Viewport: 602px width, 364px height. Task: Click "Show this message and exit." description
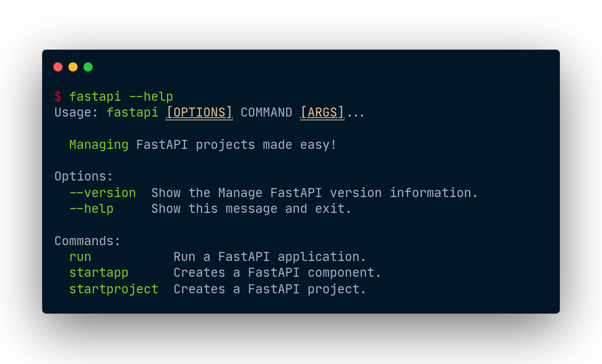click(x=251, y=209)
